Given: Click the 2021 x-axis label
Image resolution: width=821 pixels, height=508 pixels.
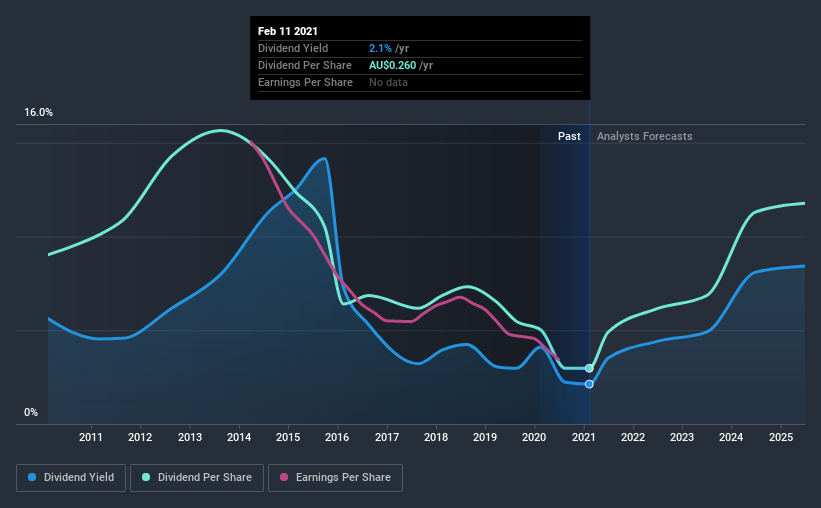Looking at the screenshot, I should 583,437.
